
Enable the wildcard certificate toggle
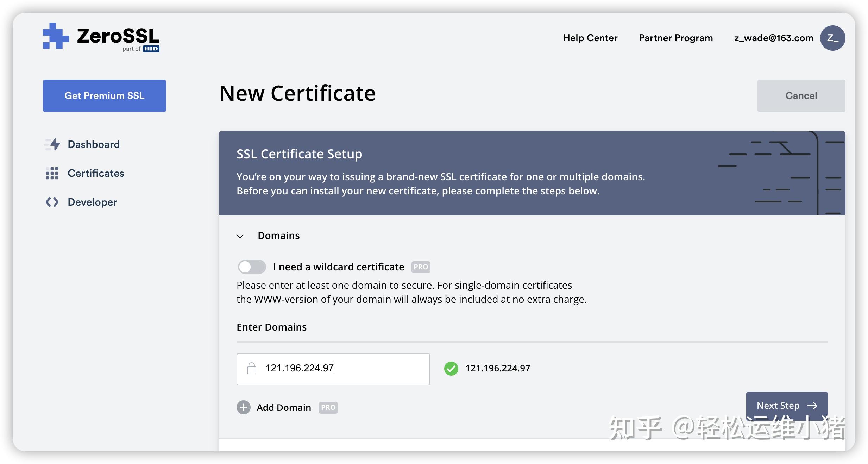click(x=251, y=267)
